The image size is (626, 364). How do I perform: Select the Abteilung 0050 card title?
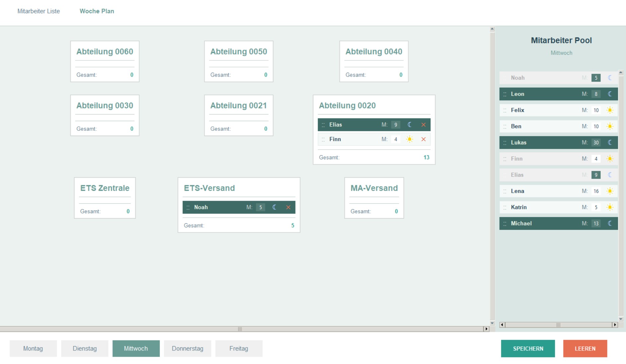[239, 52]
